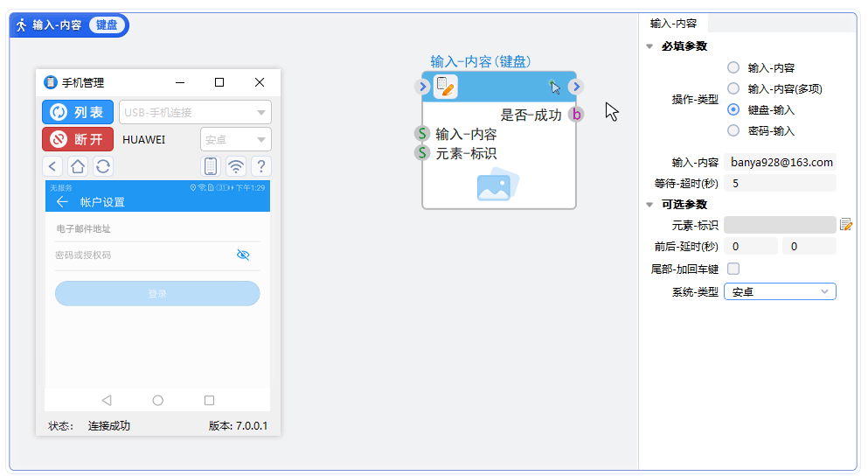Open the 系统-类型 dropdown
Image resolution: width=868 pixels, height=476 pixels.
coord(780,291)
